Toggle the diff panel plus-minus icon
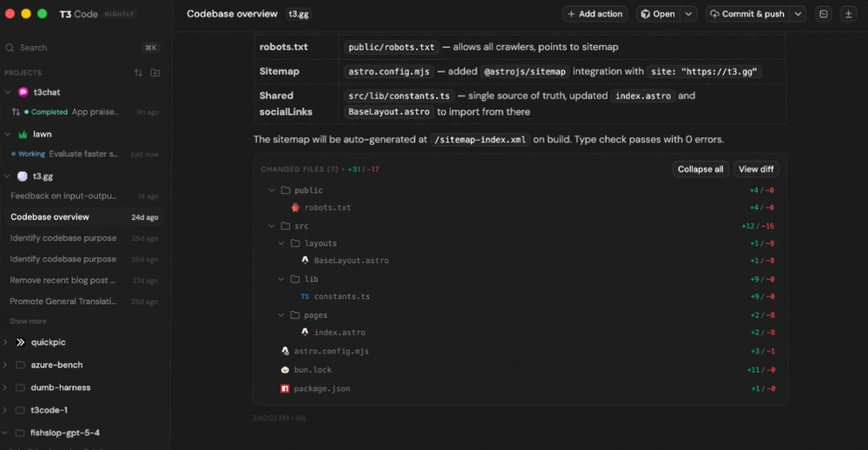868x450 pixels. [x=848, y=15]
